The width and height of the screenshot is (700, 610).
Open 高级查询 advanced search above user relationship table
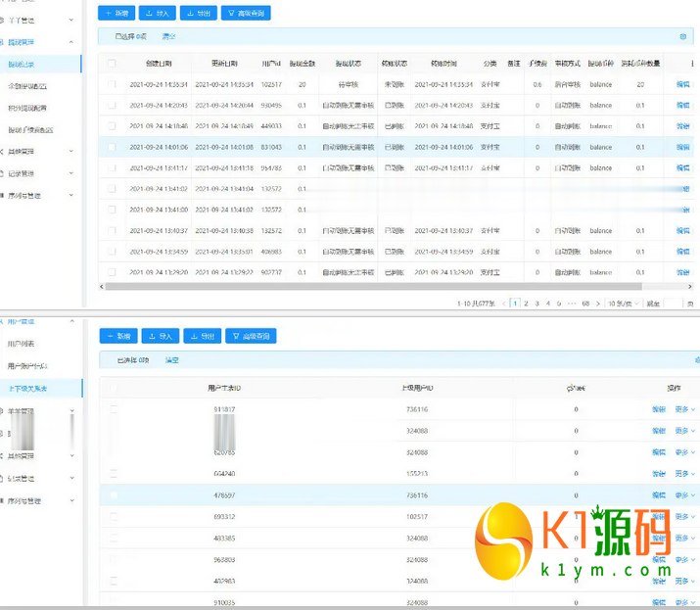251,336
